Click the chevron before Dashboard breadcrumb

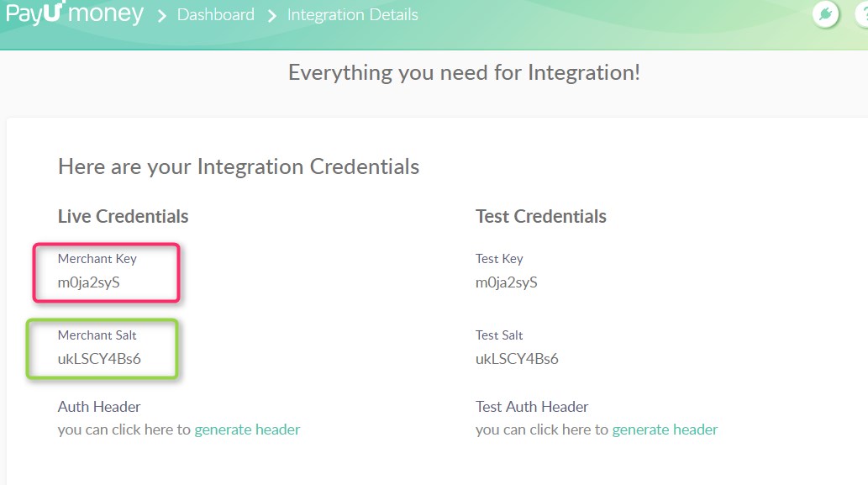click(x=162, y=16)
